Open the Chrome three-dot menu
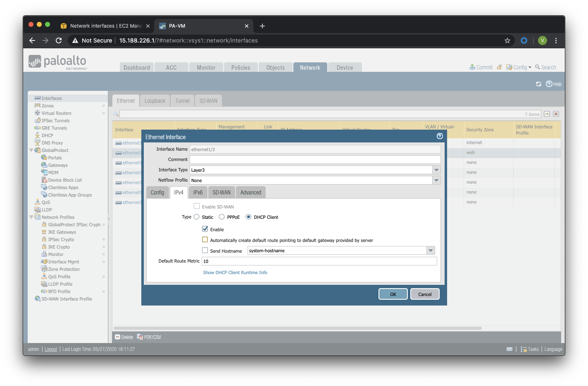Viewport: 588px width, 386px height. 556,40
